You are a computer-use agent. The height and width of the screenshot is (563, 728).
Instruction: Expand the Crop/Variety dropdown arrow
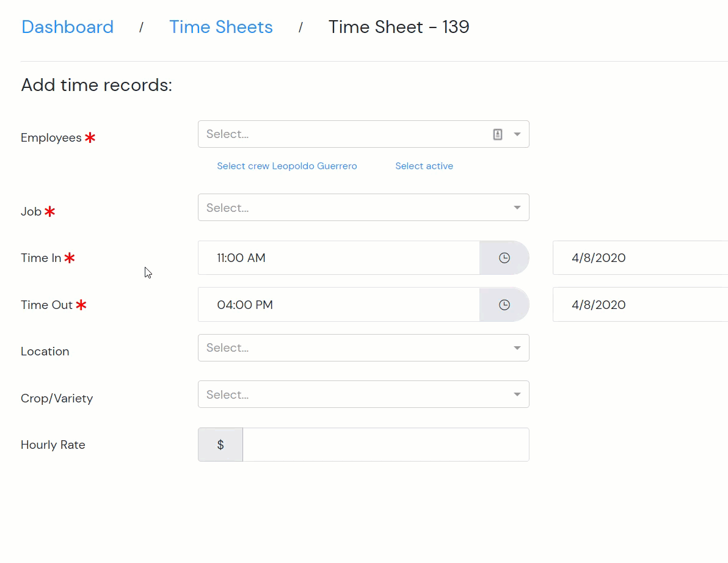tap(517, 394)
